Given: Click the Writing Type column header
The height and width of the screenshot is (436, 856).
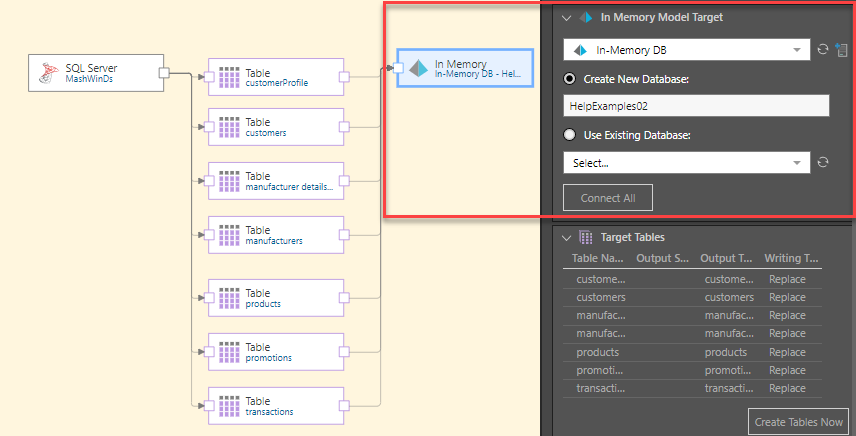Looking at the screenshot, I should point(791,258).
